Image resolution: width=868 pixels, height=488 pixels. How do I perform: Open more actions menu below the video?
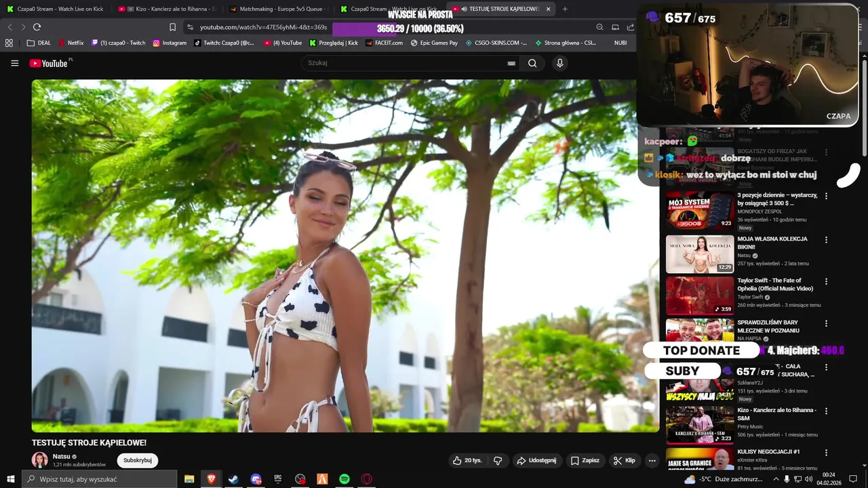pos(652,460)
